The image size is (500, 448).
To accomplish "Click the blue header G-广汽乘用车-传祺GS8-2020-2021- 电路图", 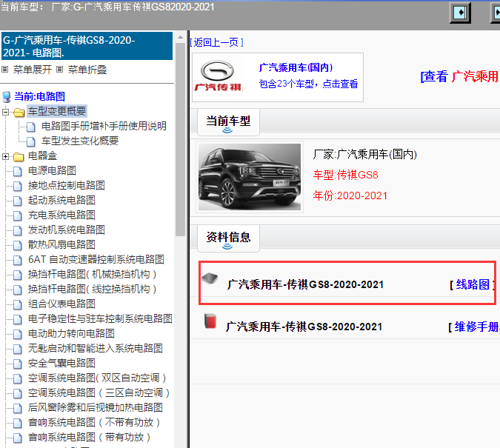I will [87, 46].
